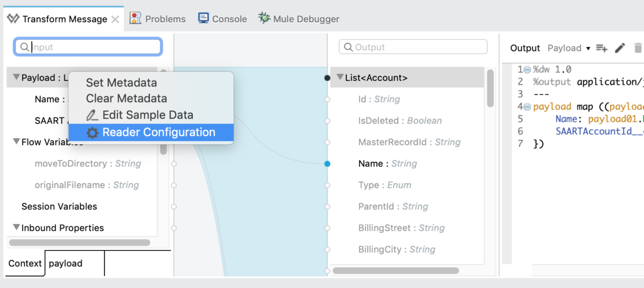The image size is (644, 288).
Task: Collapse the Flow Variables node
Action: tap(16, 142)
